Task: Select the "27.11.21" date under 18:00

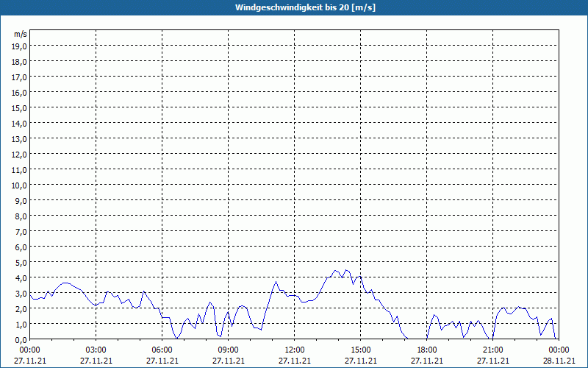Action: [x=427, y=361]
